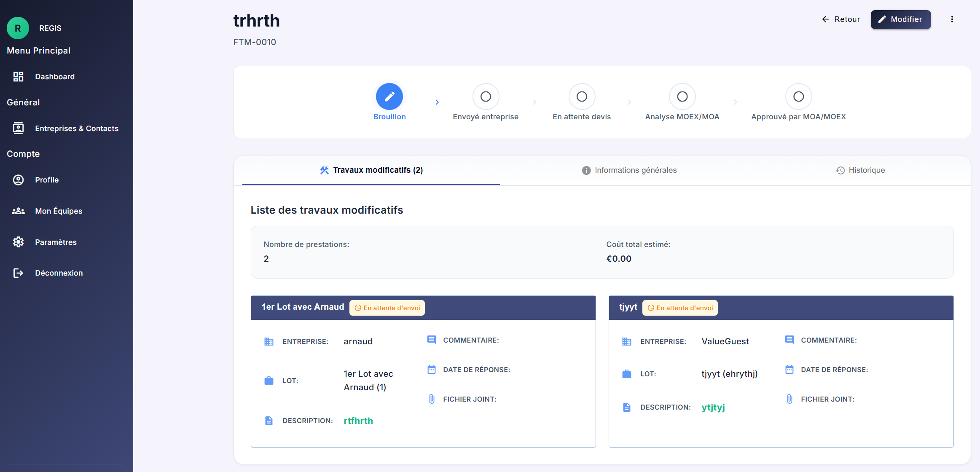Click the description link rtfhrth
The image size is (980, 472).
point(358,421)
